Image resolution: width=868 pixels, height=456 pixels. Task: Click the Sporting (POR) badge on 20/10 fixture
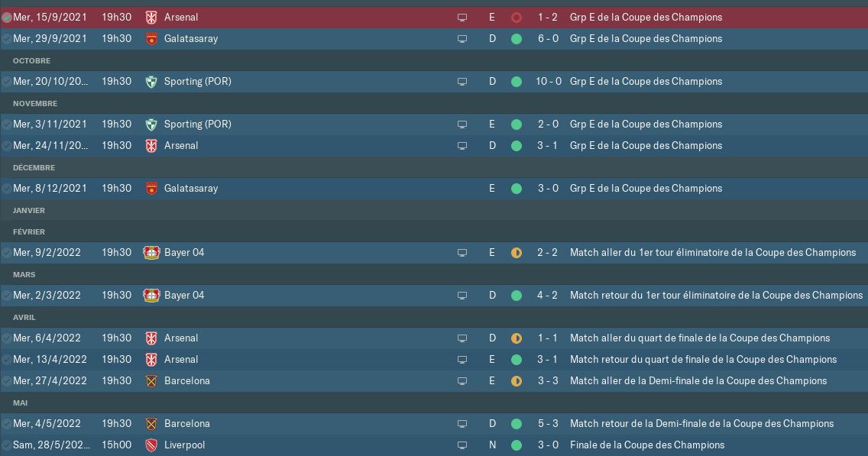point(151,82)
